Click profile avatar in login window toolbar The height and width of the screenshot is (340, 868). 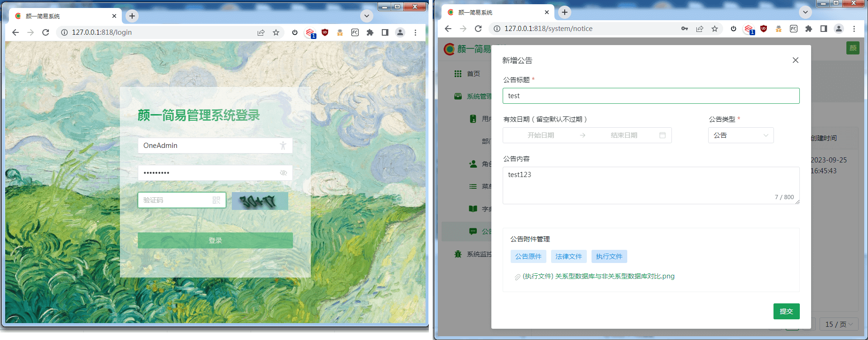[x=400, y=32]
